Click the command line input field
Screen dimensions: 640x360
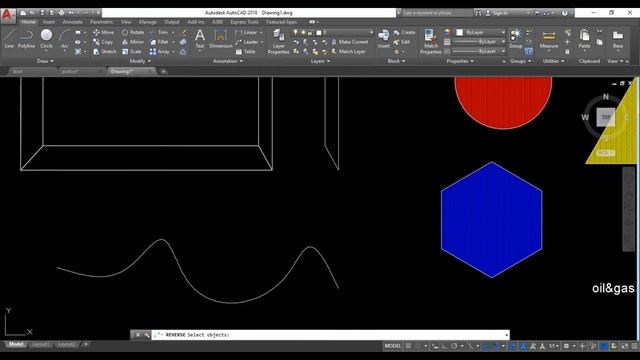(331, 335)
